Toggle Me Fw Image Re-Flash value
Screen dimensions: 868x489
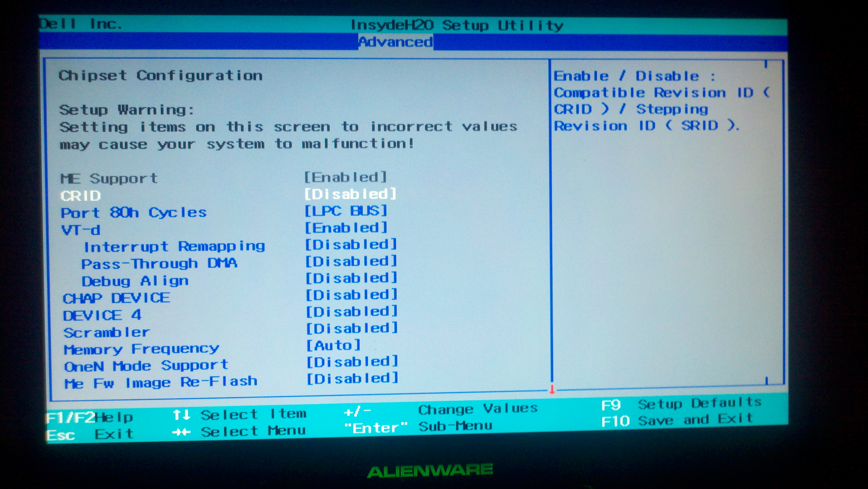[353, 378]
